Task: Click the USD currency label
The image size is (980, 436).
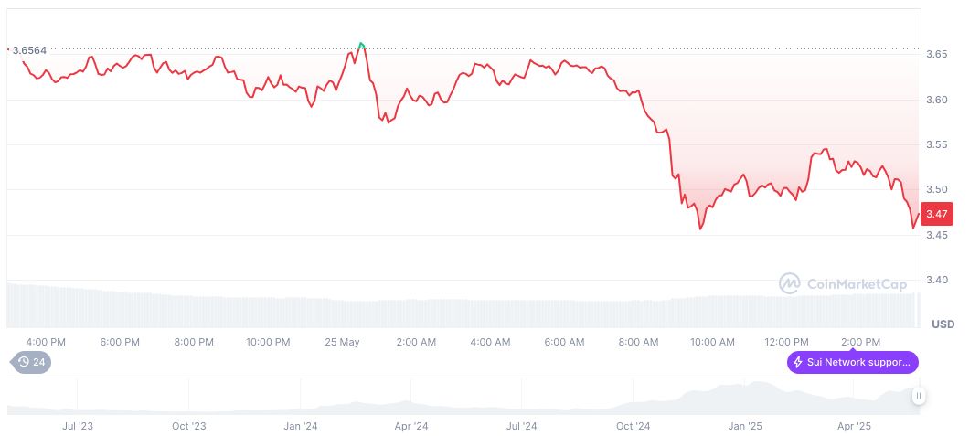Action: click(x=943, y=324)
